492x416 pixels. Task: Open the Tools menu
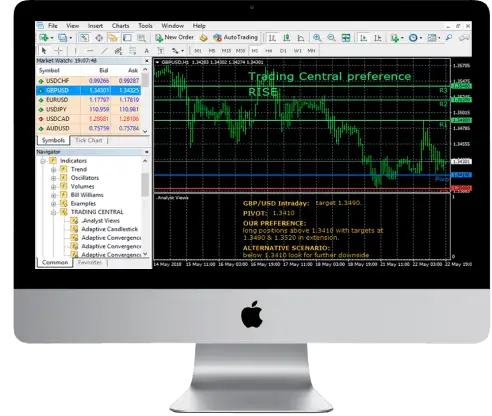145,26
